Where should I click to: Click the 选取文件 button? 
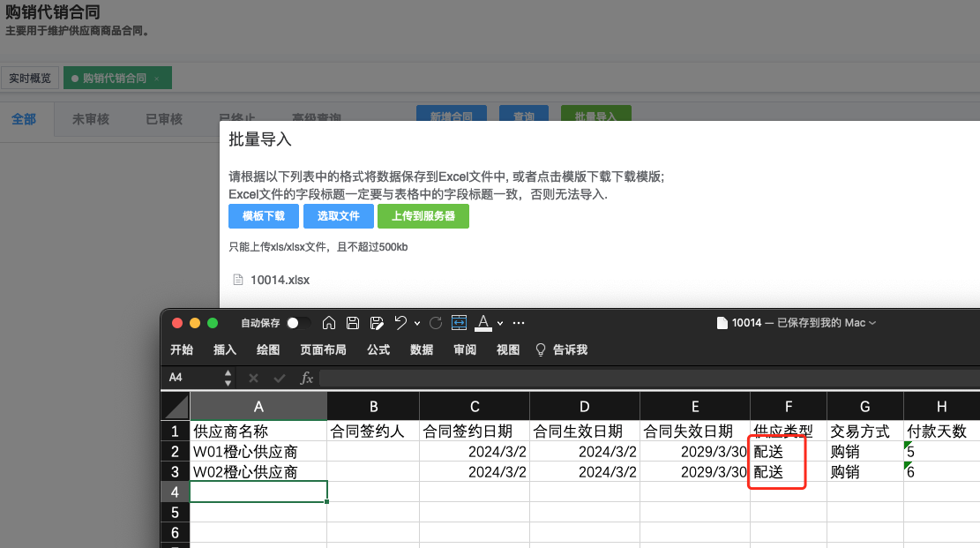click(339, 216)
